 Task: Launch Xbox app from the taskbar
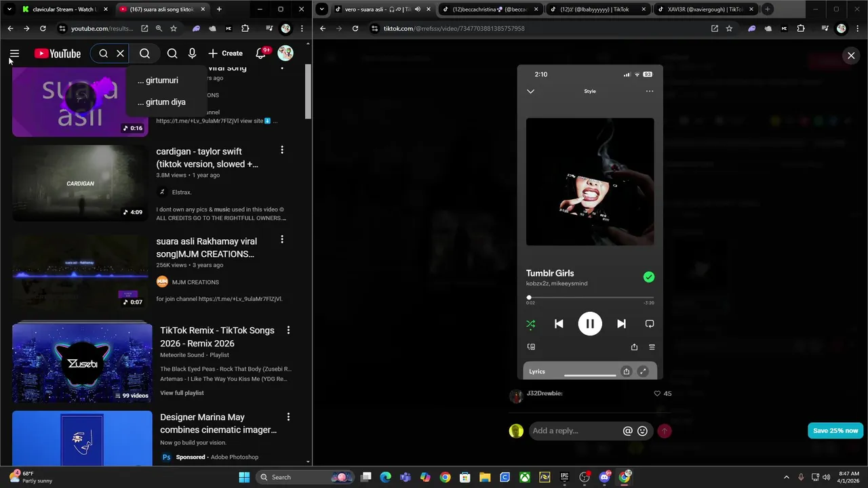point(525,477)
